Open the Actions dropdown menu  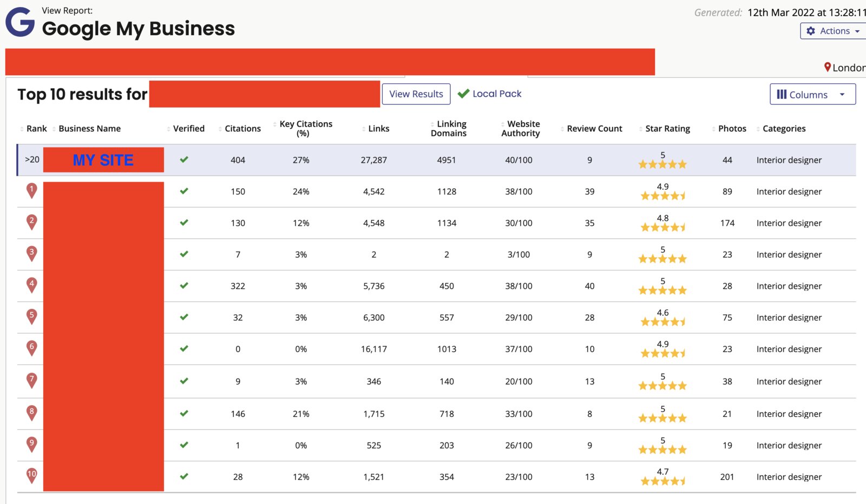(834, 31)
